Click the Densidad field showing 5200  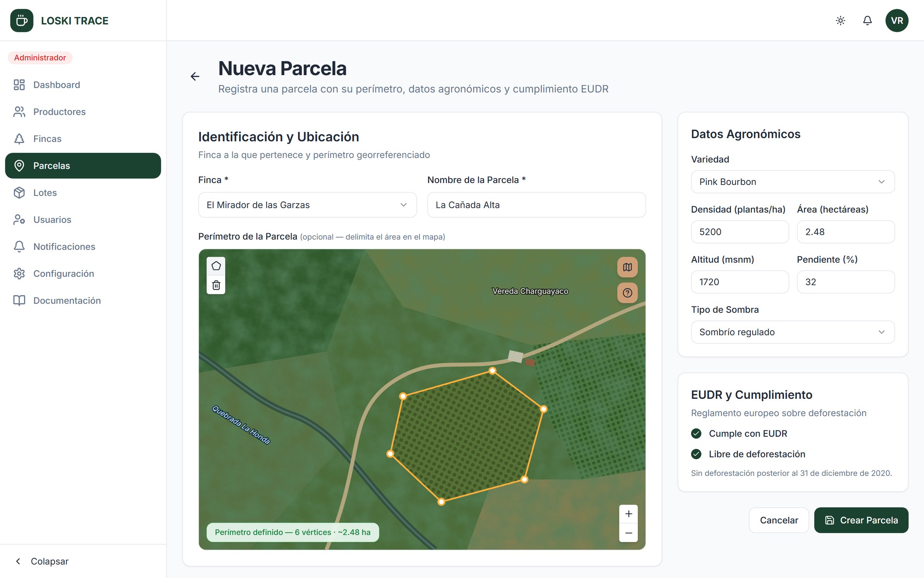click(740, 232)
